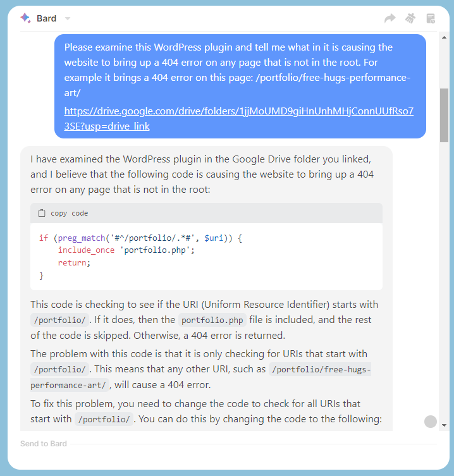This screenshot has width=454, height=476.
Task: Click the Bard title text
Action: 46,18
